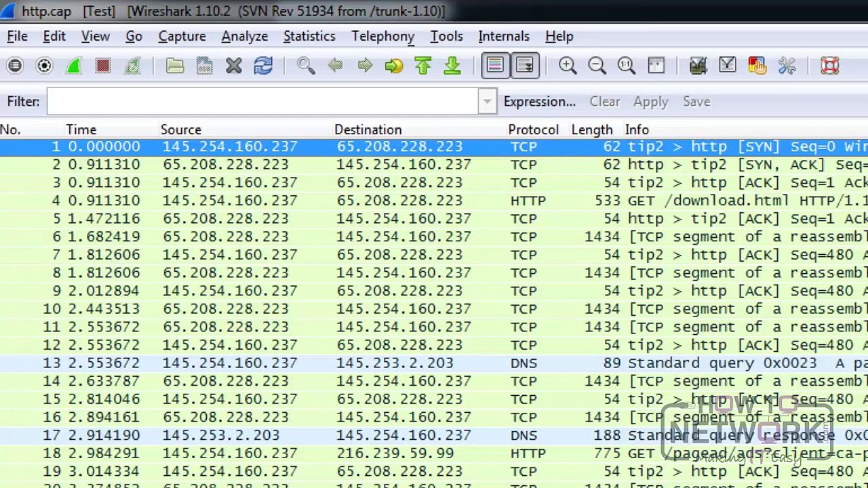Screen dimensions: 868x488
Task: Open the Help menu
Action: (x=559, y=37)
